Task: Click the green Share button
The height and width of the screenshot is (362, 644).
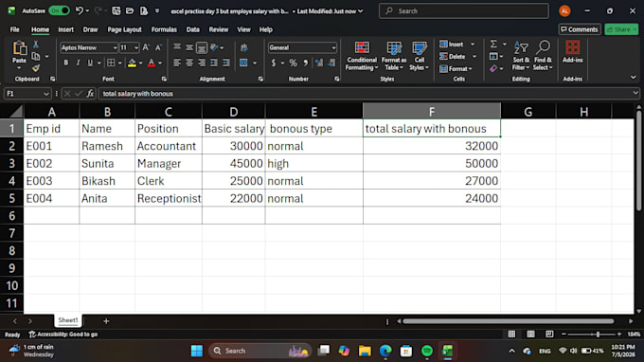Action: [x=621, y=29]
